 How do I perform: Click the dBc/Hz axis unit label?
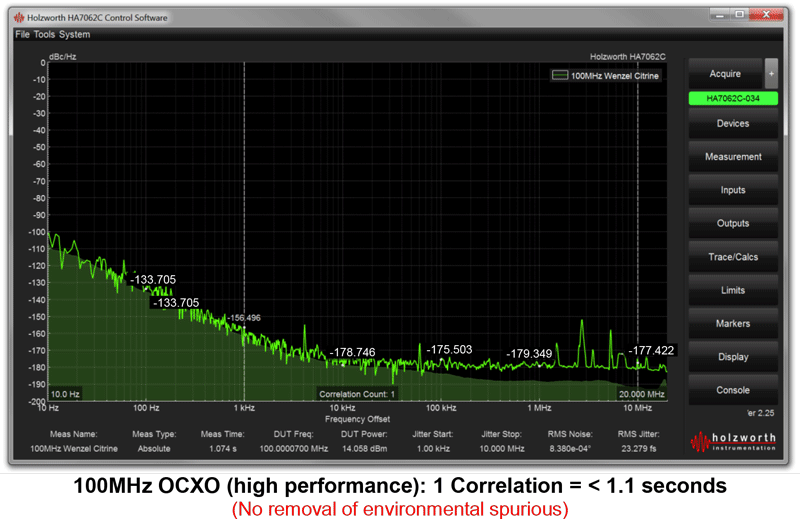(x=63, y=57)
